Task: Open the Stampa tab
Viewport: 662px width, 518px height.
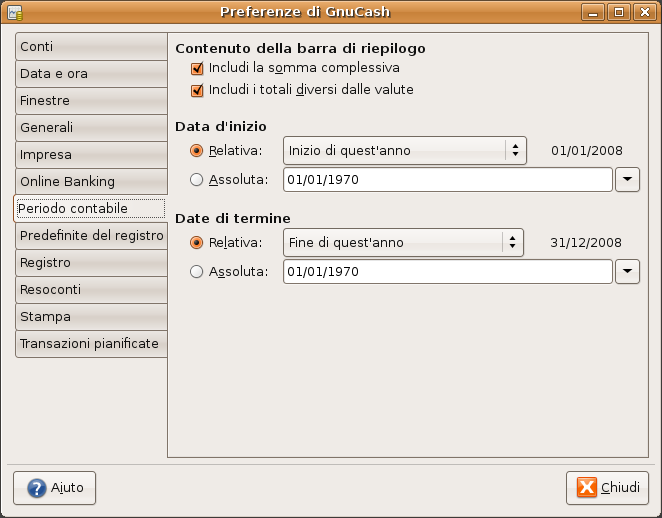Action: point(91,317)
